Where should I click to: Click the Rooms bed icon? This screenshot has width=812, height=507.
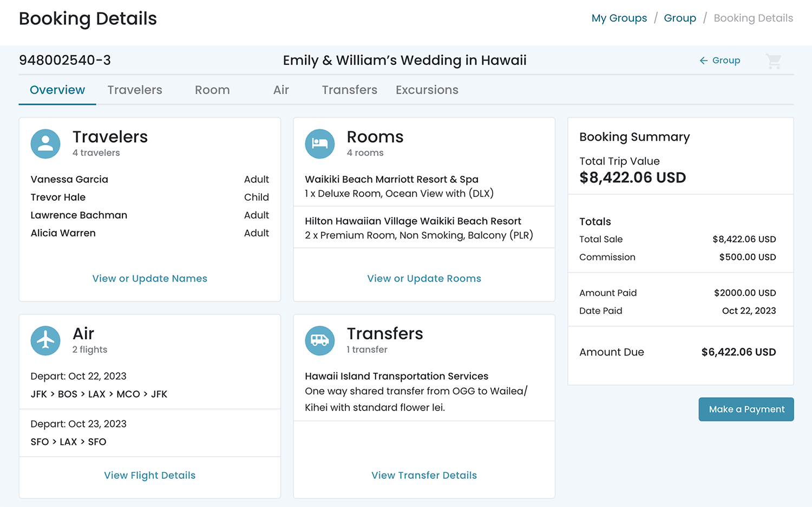point(320,144)
